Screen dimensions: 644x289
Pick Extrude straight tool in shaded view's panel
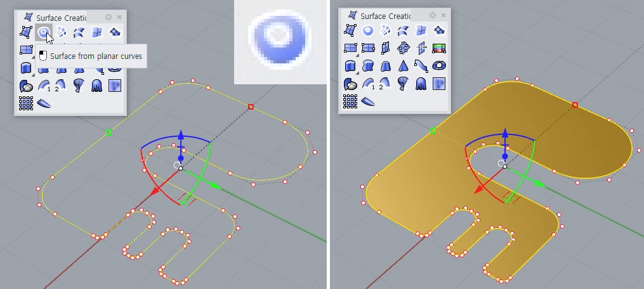(x=350, y=66)
